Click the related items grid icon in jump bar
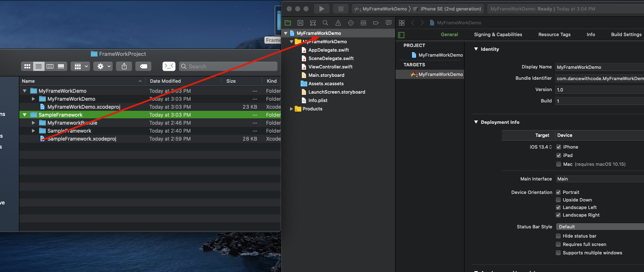Screen dimensions: 644x272 (401, 23)
